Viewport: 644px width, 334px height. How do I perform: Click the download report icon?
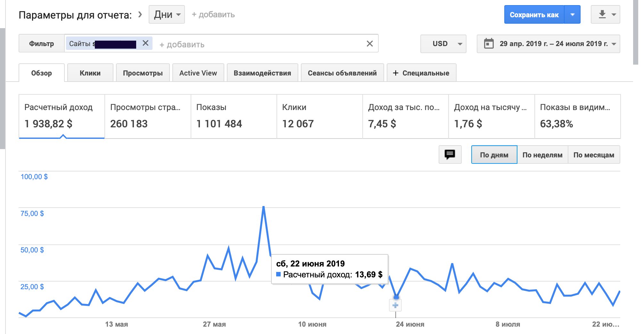[x=602, y=14]
